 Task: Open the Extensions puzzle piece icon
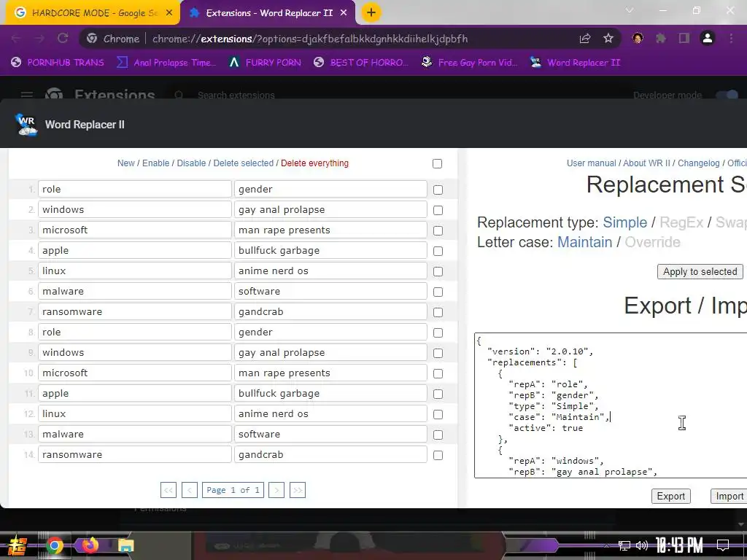(x=661, y=39)
